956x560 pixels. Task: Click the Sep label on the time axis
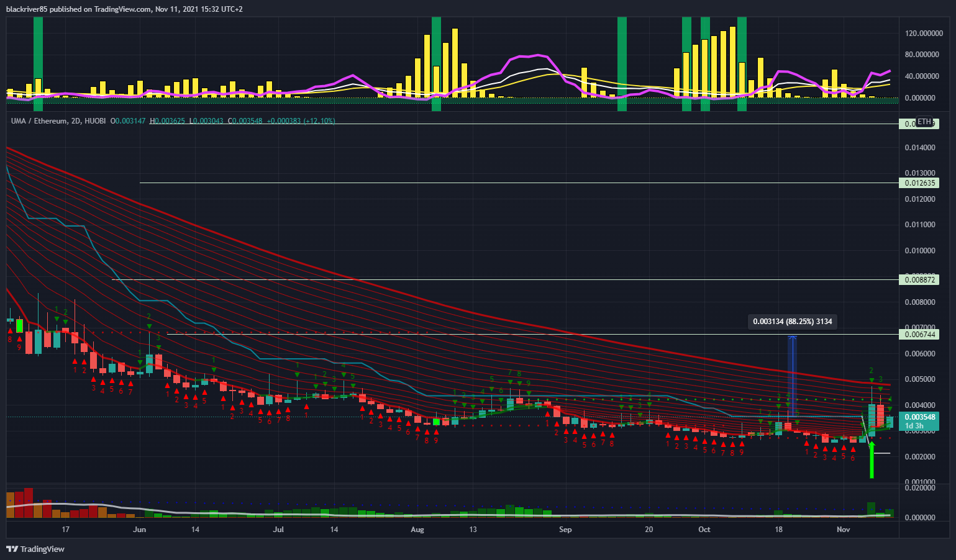(x=565, y=530)
